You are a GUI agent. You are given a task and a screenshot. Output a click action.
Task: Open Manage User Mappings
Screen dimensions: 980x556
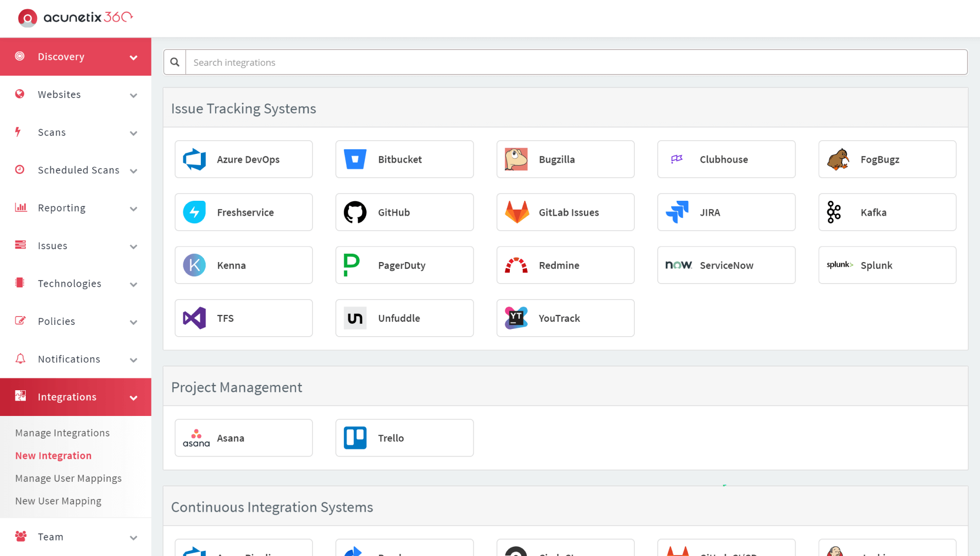click(68, 478)
